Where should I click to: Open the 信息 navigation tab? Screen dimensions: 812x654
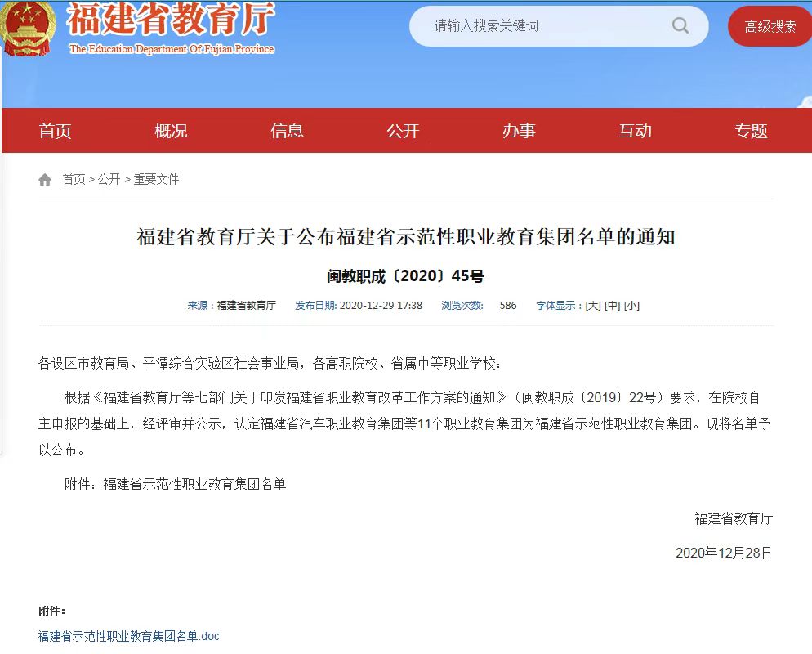[287, 131]
